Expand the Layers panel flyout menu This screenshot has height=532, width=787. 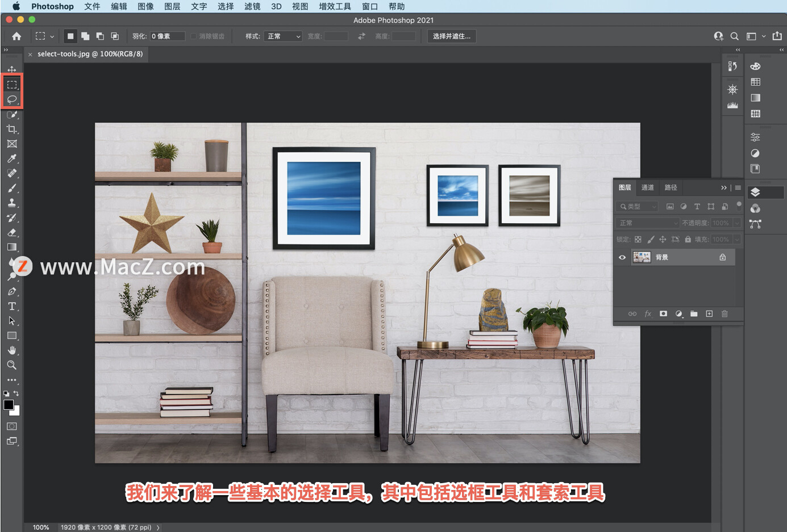pyautogui.click(x=738, y=188)
